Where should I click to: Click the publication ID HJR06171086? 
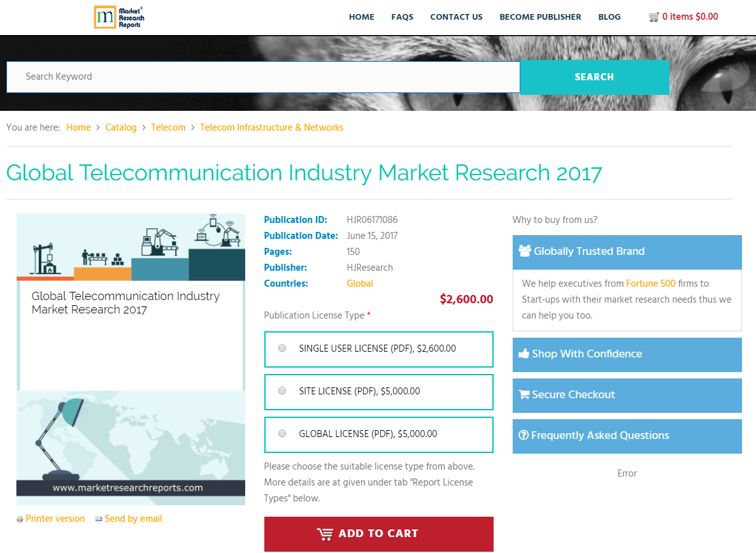point(372,220)
